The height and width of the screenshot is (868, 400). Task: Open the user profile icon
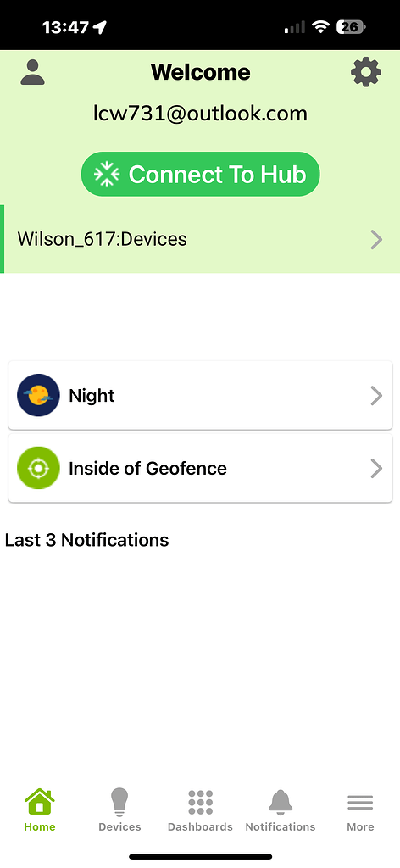click(33, 72)
